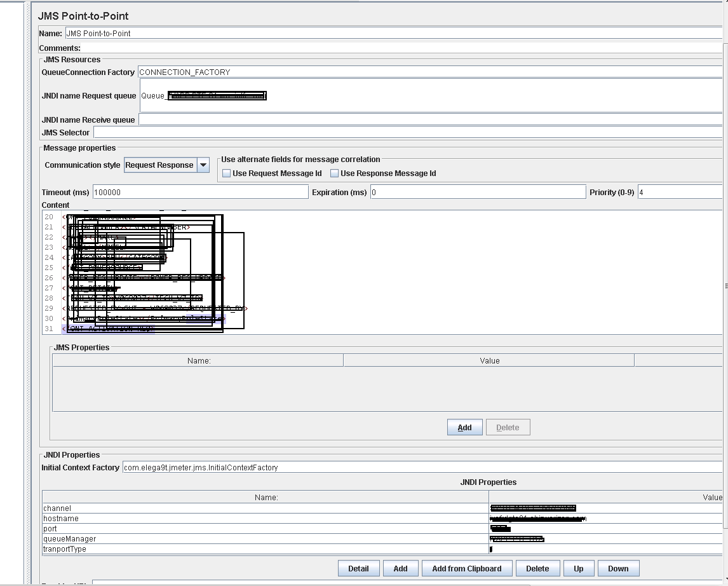Click the Delete button under JMS Properties
The image size is (728, 586).
508,427
